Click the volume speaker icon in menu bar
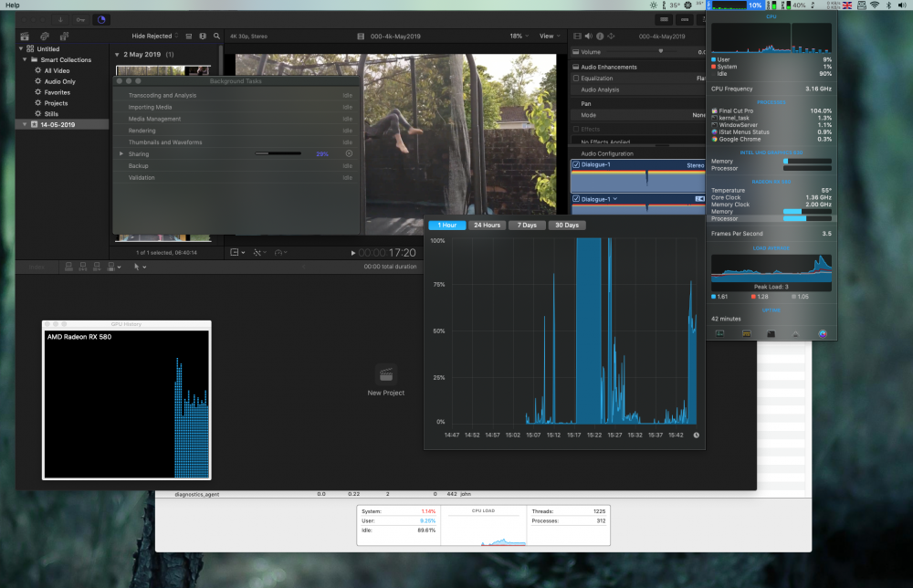This screenshot has width=913, height=588. 902,5
